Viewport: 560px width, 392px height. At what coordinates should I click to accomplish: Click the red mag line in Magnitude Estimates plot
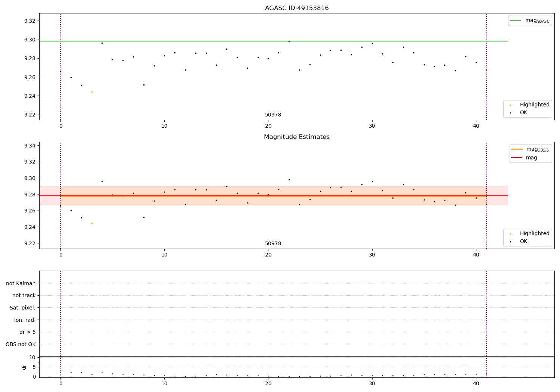[x=273, y=195]
